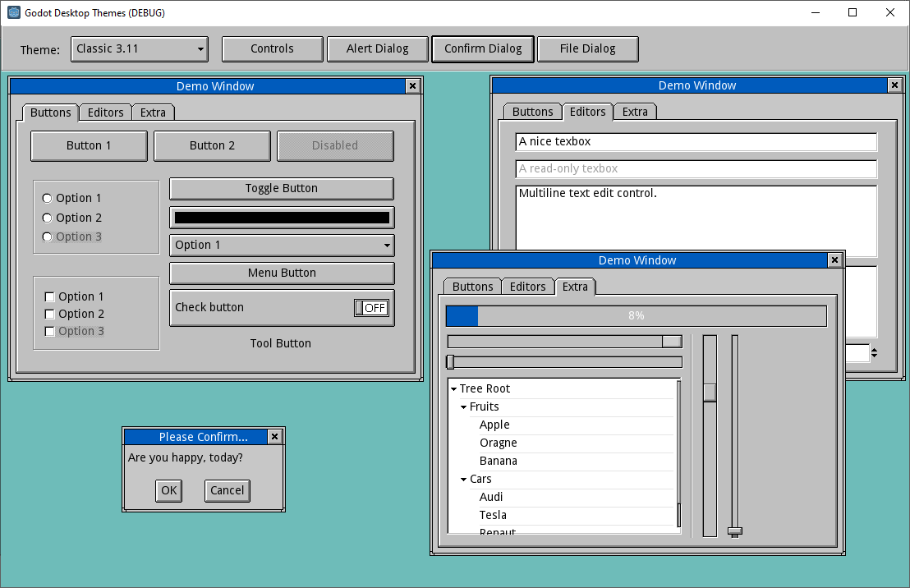The image size is (910, 588).
Task: Check the Option 2 checkbox
Action: [74, 314]
